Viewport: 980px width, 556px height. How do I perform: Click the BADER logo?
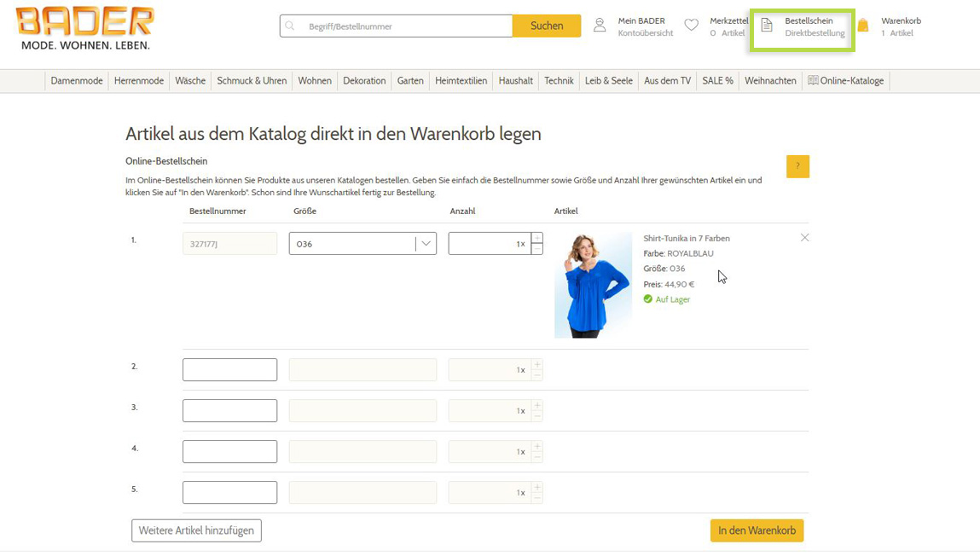(84, 27)
